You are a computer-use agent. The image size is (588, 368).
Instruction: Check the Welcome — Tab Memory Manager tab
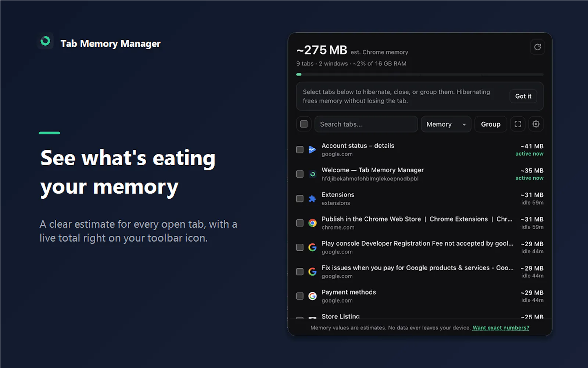tap(300, 174)
